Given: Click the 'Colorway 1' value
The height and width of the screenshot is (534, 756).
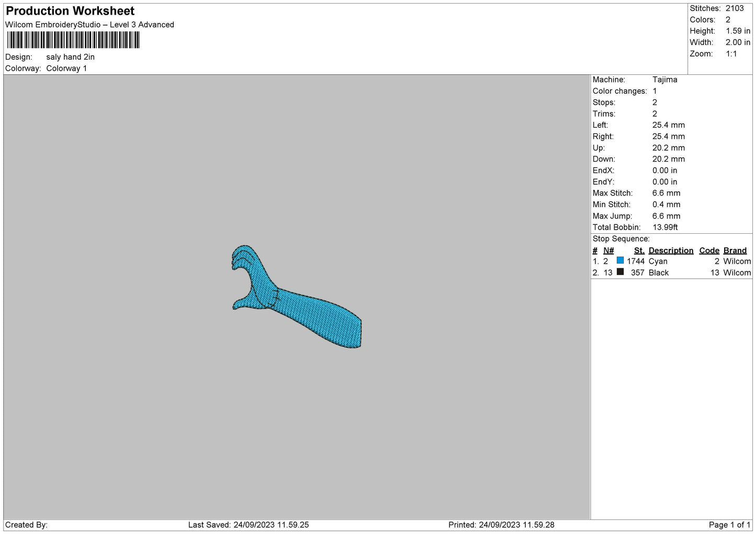Looking at the screenshot, I should pyautogui.click(x=66, y=69).
